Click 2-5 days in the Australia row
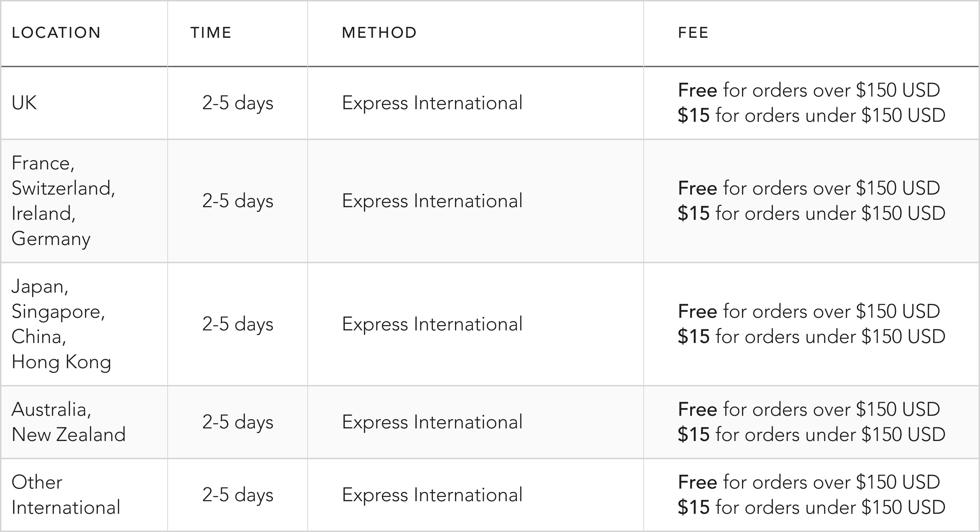 point(238,422)
